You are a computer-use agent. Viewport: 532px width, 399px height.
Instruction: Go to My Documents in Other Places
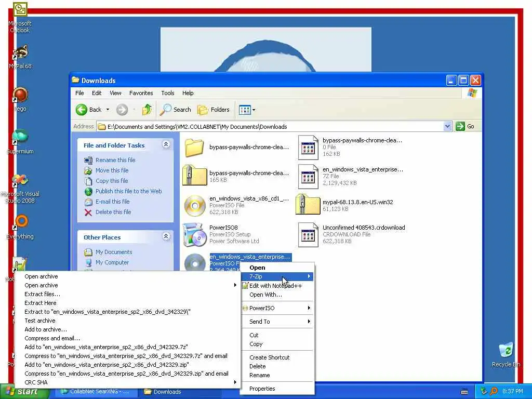tap(114, 252)
